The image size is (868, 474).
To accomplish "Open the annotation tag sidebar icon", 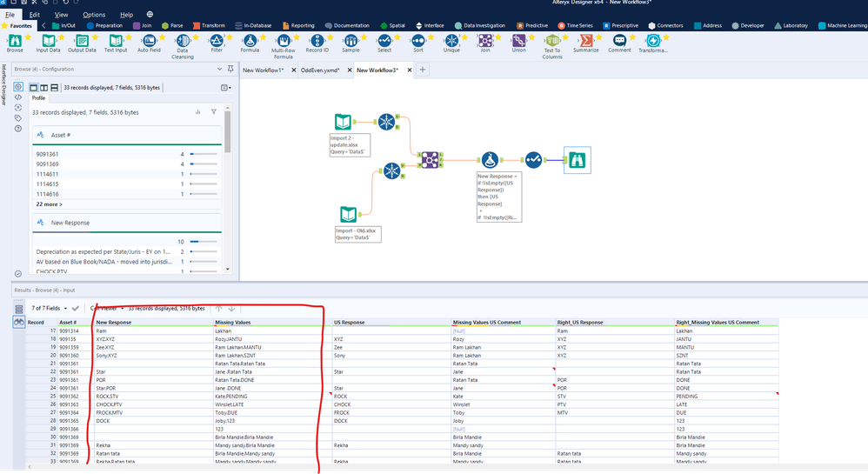I will pos(18,118).
